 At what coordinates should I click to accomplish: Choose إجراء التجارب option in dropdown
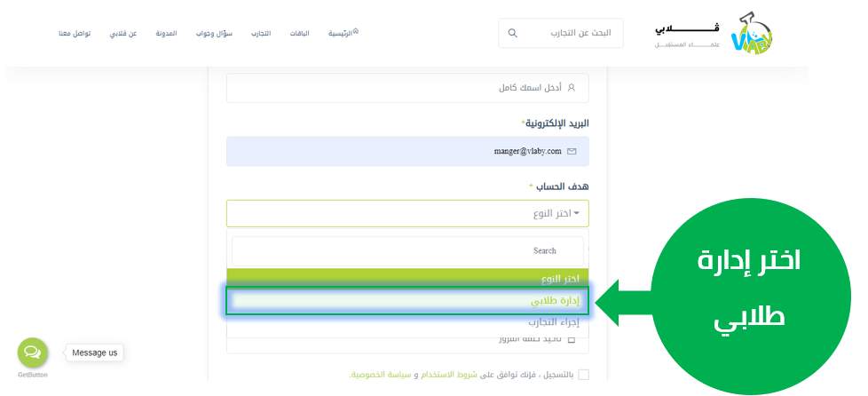(x=407, y=322)
